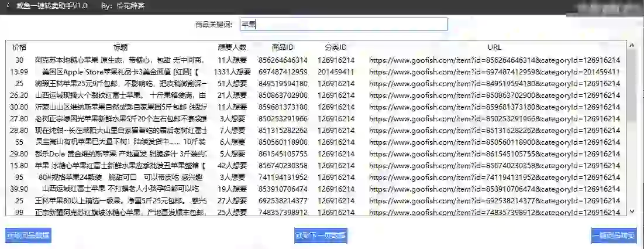Select the row with 1331人想要
The image size is (644, 249).
[x=232, y=72]
